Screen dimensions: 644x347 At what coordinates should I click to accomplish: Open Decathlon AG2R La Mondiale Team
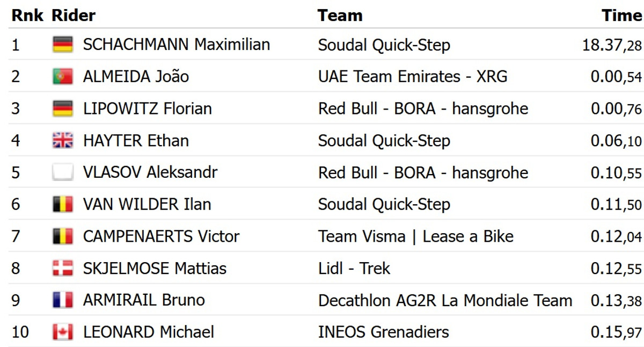click(x=445, y=300)
